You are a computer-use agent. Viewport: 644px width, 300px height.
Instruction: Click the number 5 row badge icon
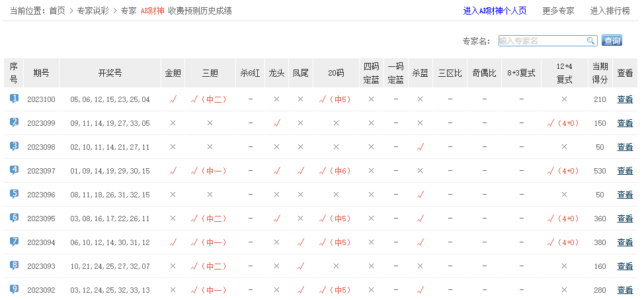click(14, 194)
